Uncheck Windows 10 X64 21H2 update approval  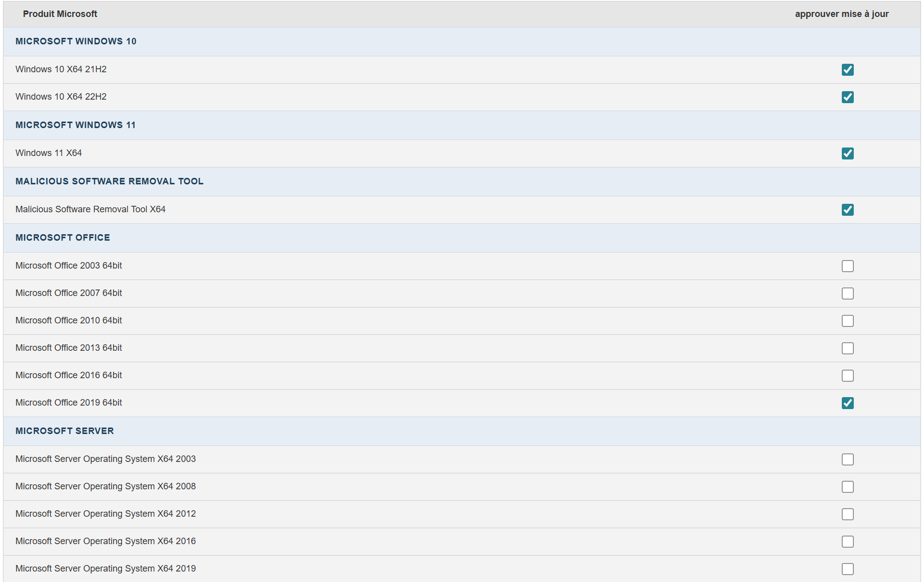pos(847,70)
